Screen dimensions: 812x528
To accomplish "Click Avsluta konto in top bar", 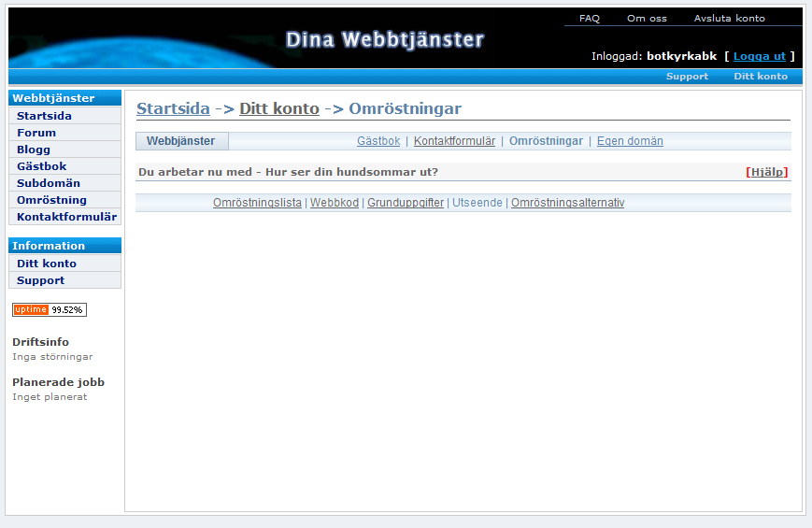I will (729, 18).
